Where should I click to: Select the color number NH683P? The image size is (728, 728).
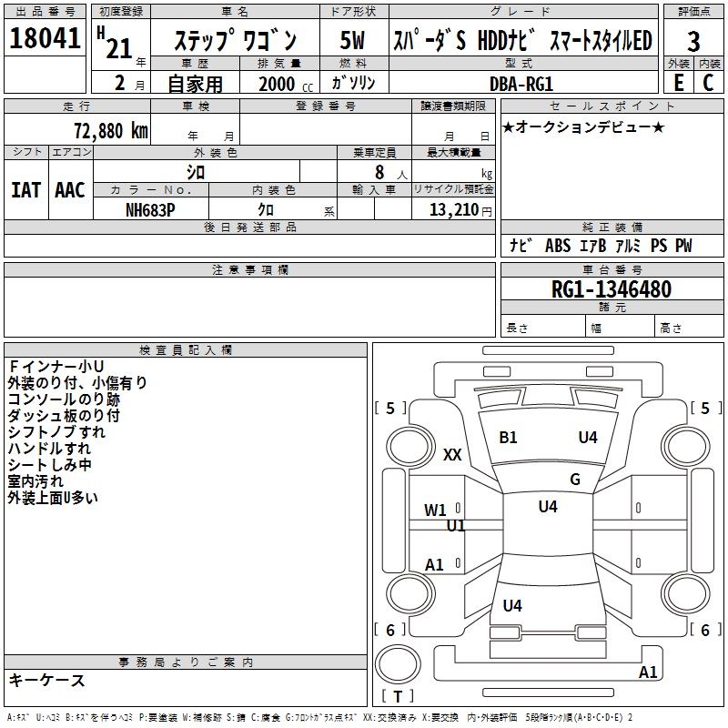coord(150,210)
